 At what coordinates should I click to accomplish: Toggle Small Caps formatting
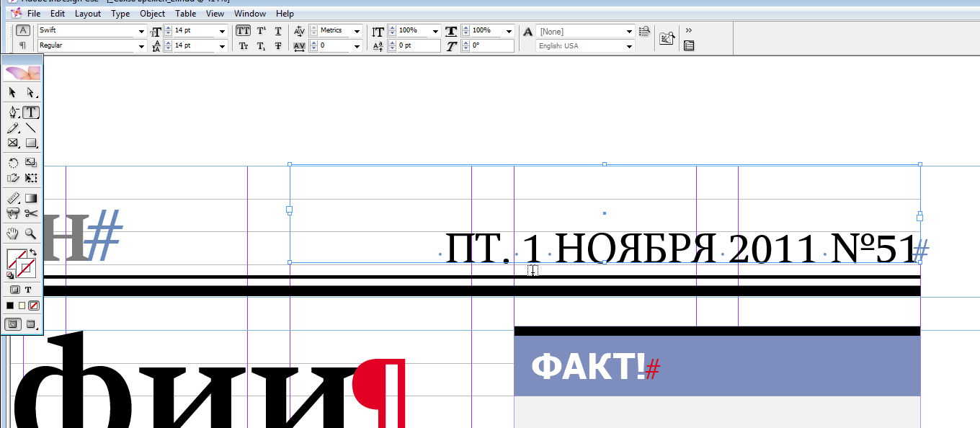click(244, 46)
